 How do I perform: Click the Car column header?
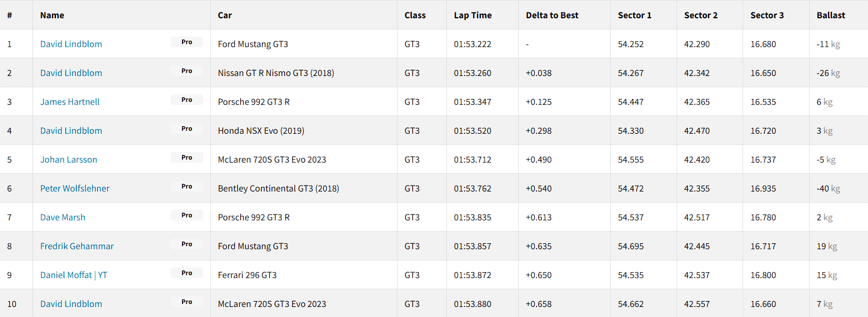click(x=225, y=15)
